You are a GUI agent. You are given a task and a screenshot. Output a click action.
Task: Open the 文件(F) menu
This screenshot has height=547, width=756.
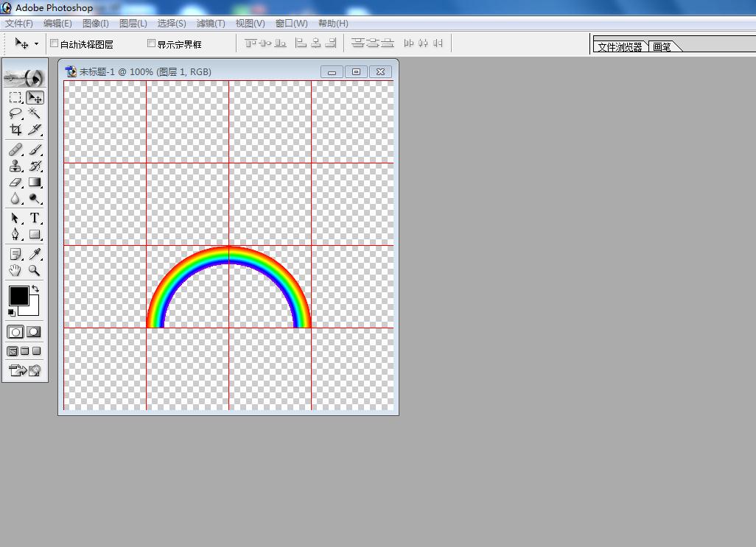(x=19, y=23)
